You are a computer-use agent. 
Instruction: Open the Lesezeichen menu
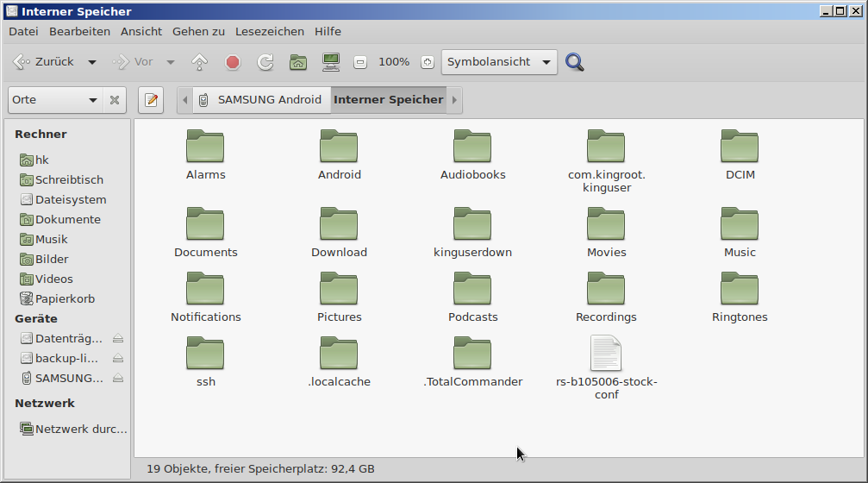(x=270, y=31)
